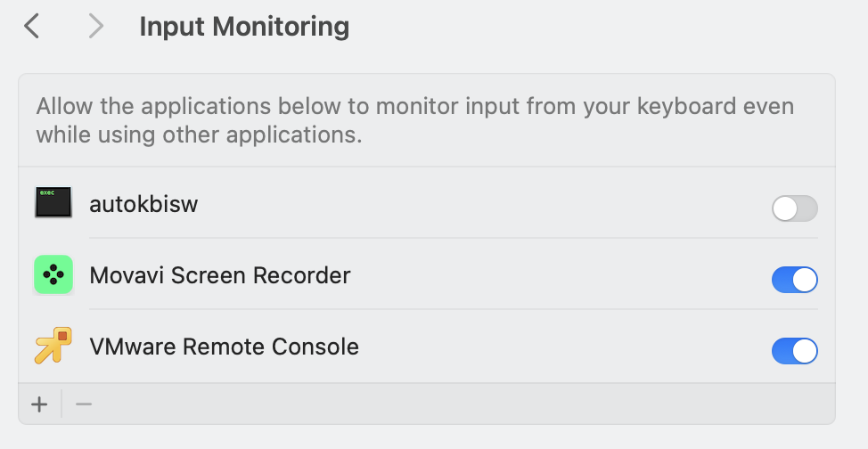Select the Movavi Screen Recorder name label
Image resolution: width=868 pixels, height=449 pixels.
pyautogui.click(x=220, y=275)
